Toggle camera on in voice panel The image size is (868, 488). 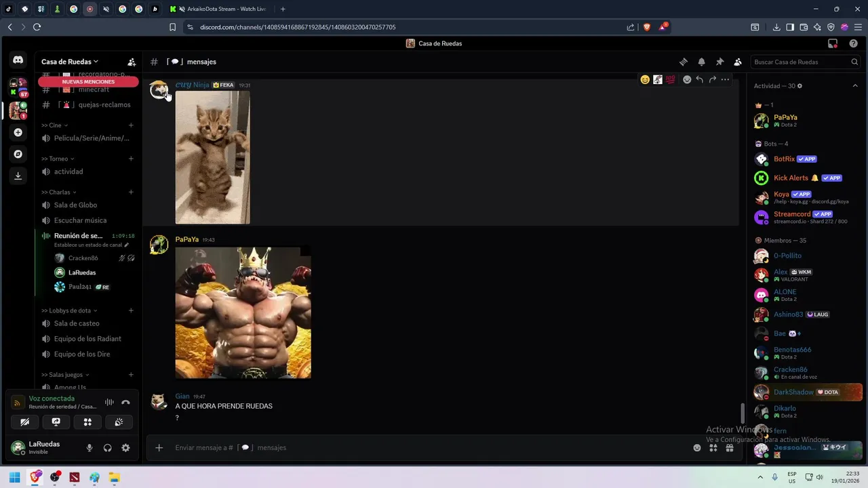[25, 422]
